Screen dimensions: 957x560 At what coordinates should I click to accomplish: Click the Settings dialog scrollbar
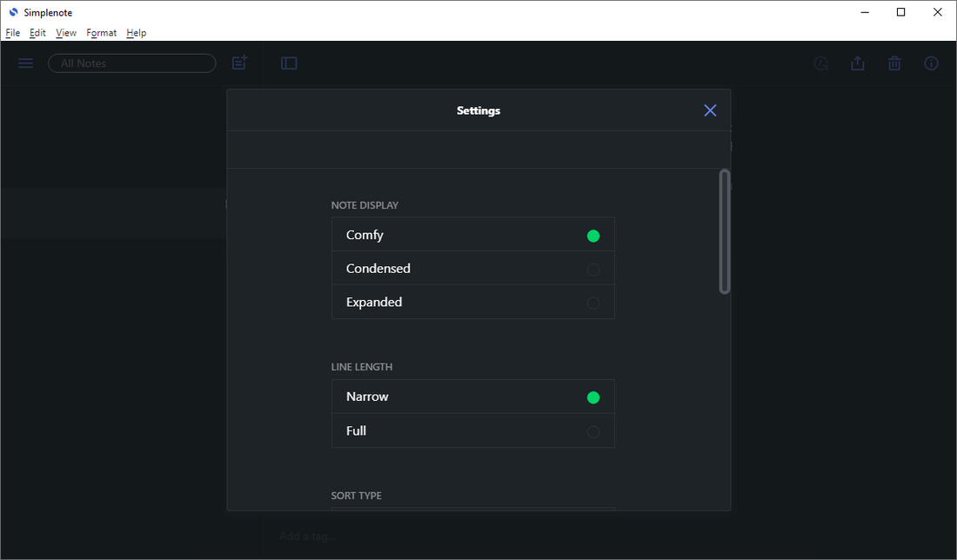[725, 232]
